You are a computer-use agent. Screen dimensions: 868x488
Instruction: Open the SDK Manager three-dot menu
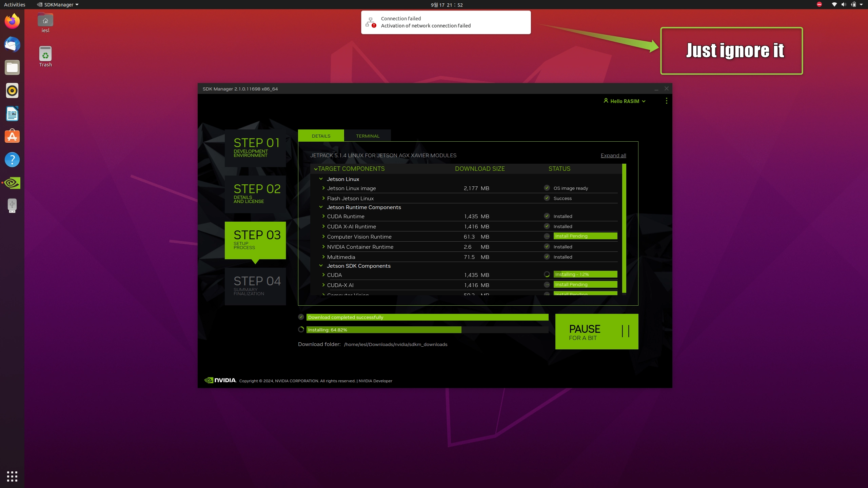coord(666,101)
